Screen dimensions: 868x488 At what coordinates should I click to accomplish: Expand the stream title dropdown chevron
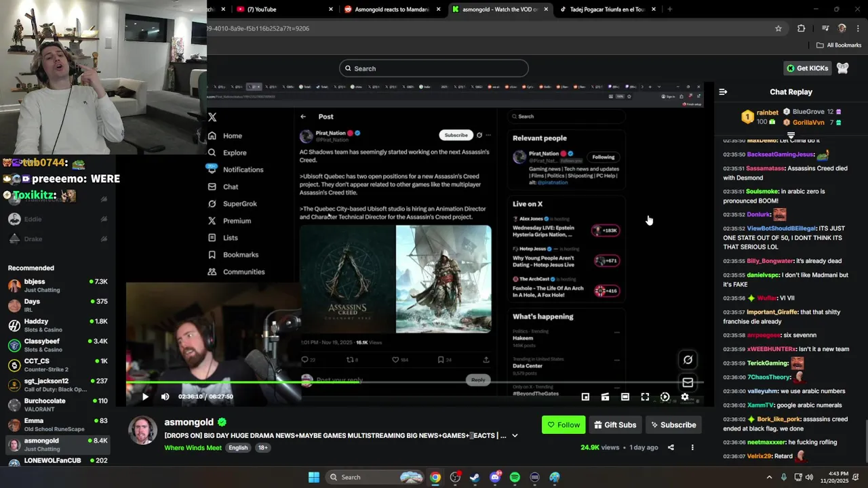click(x=515, y=436)
